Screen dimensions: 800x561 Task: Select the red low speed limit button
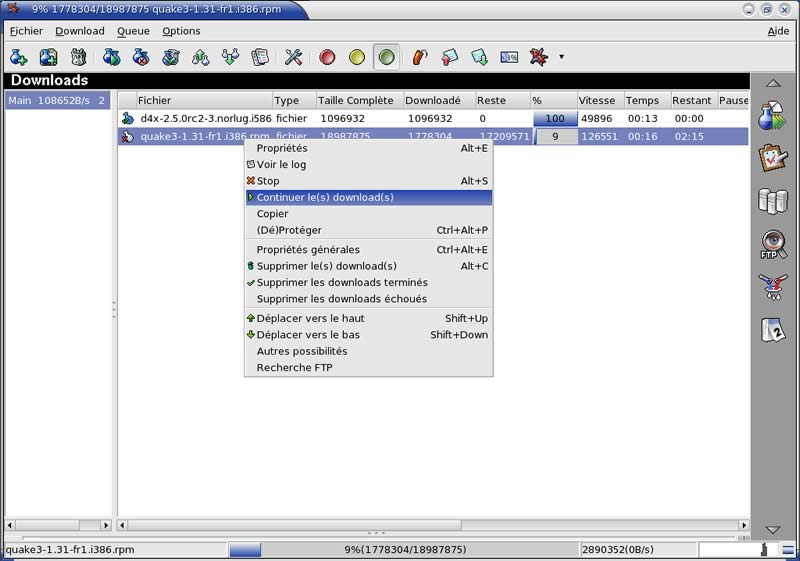(327, 57)
